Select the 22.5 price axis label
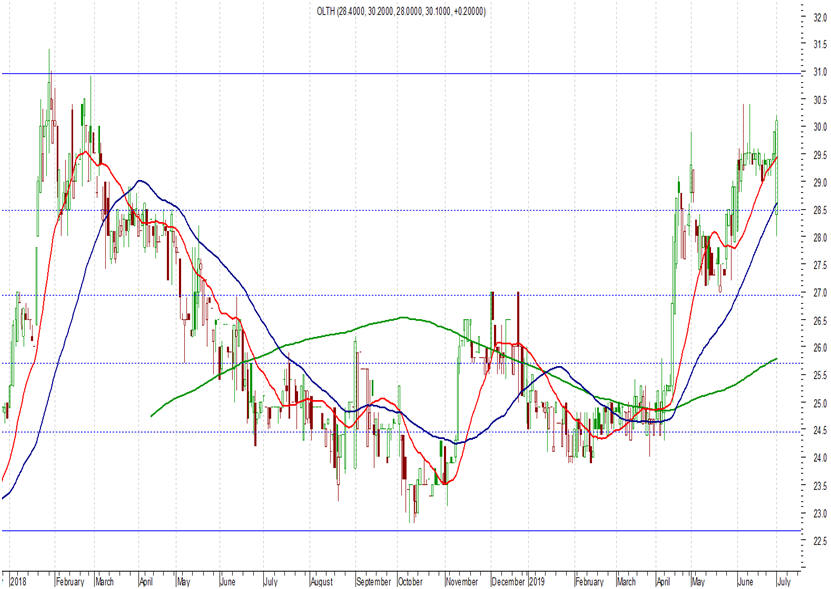 [x=820, y=541]
